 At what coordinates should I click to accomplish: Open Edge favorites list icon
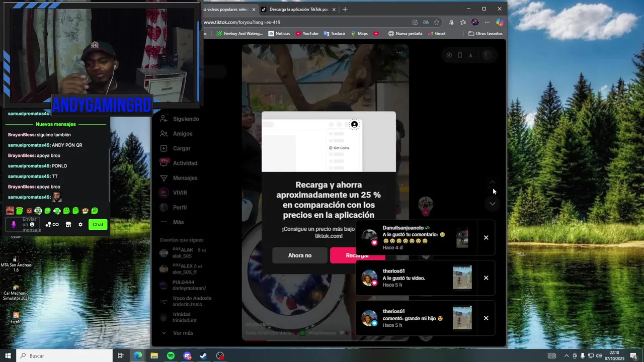(463, 22)
